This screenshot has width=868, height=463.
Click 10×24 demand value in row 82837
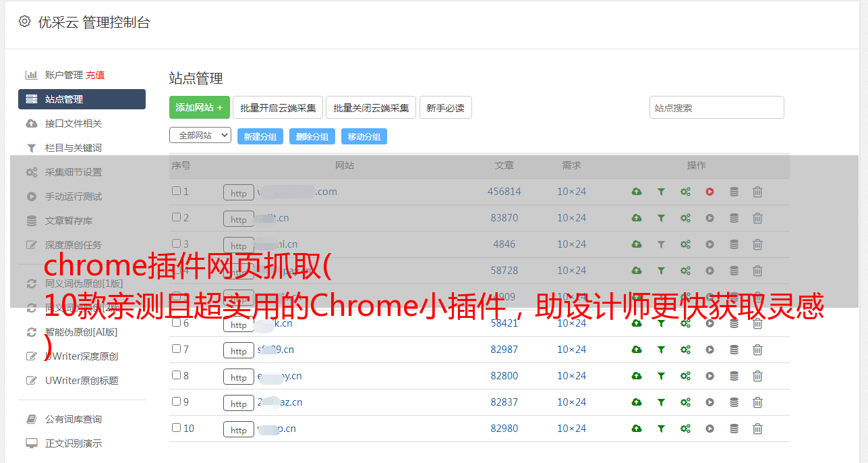pyautogui.click(x=572, y=402)
